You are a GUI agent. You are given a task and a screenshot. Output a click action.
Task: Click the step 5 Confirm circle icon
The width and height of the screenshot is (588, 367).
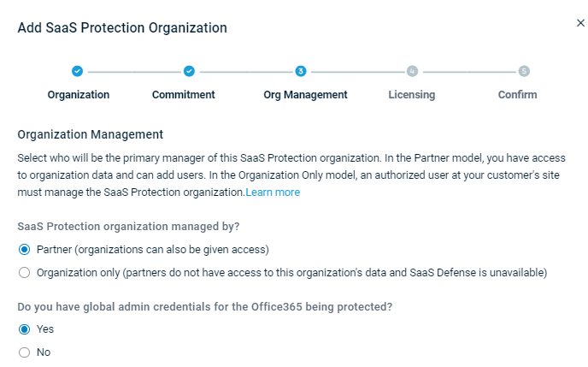pos(524,71)
